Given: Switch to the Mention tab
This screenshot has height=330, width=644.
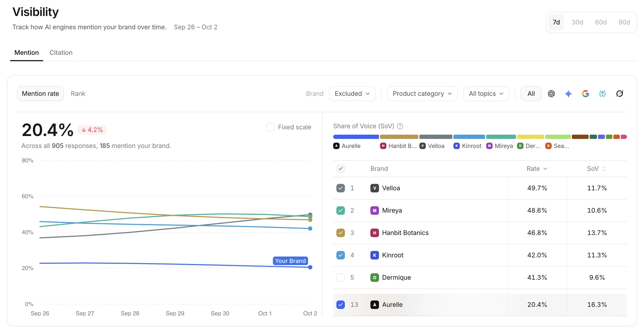Looking at the screenshot, I should pyautogui.click(x=26, y=53).
